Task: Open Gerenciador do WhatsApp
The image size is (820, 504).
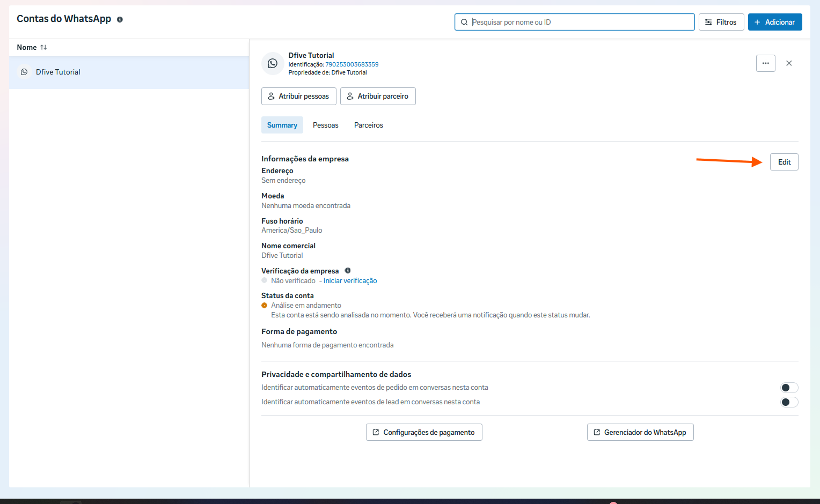Action: (x=640, y=432)
